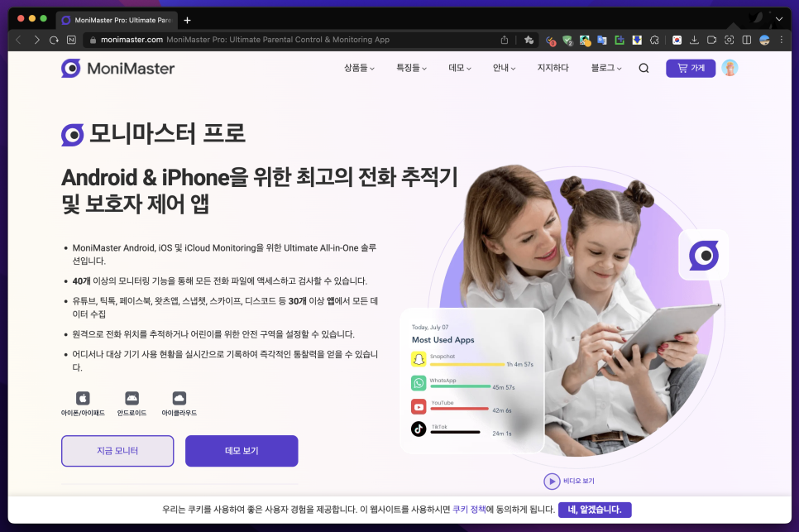Reload the page with the refresh icon
The image size is (799, 532).
coord(54,40)
